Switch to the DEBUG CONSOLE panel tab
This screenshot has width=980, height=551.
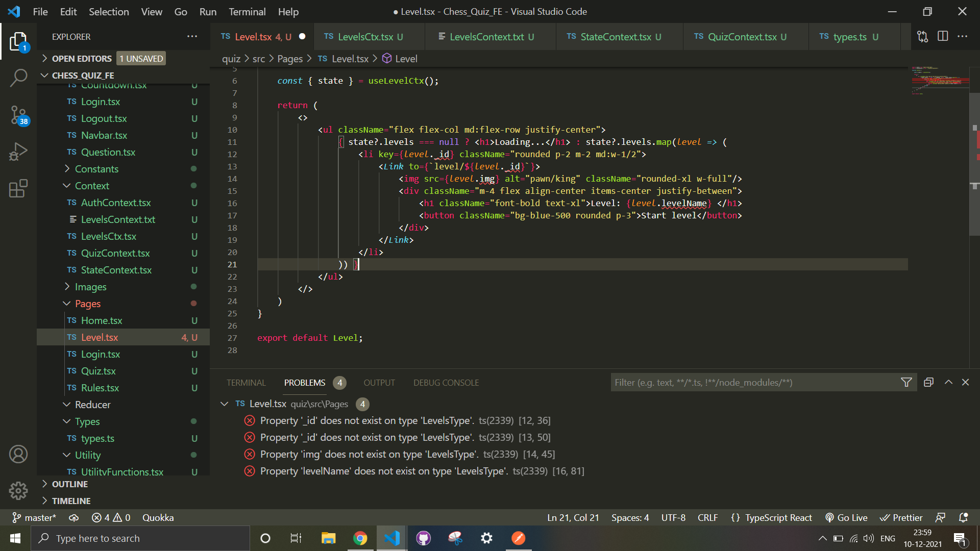tap(446, 382)
